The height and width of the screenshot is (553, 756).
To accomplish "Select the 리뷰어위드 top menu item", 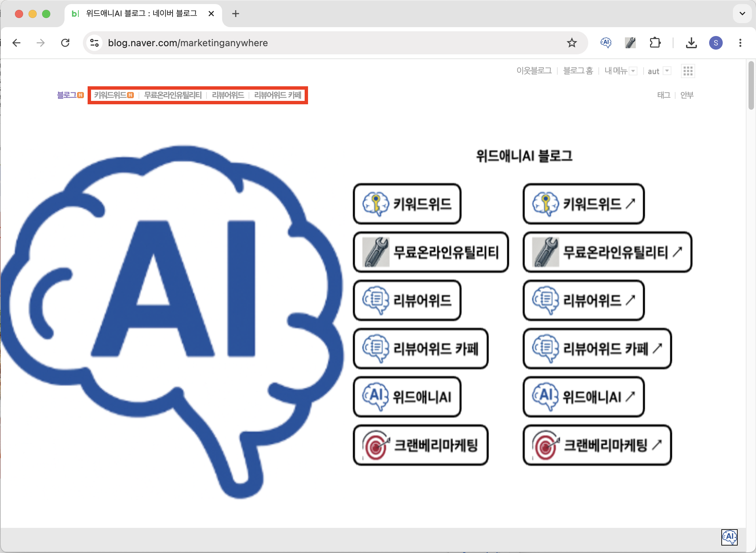I will click(228, 95).
